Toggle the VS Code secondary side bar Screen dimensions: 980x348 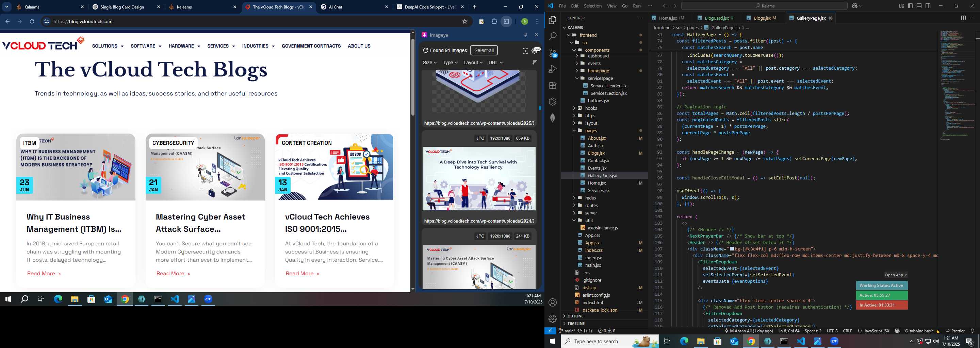pyautogui.click(x=928, y=6)
